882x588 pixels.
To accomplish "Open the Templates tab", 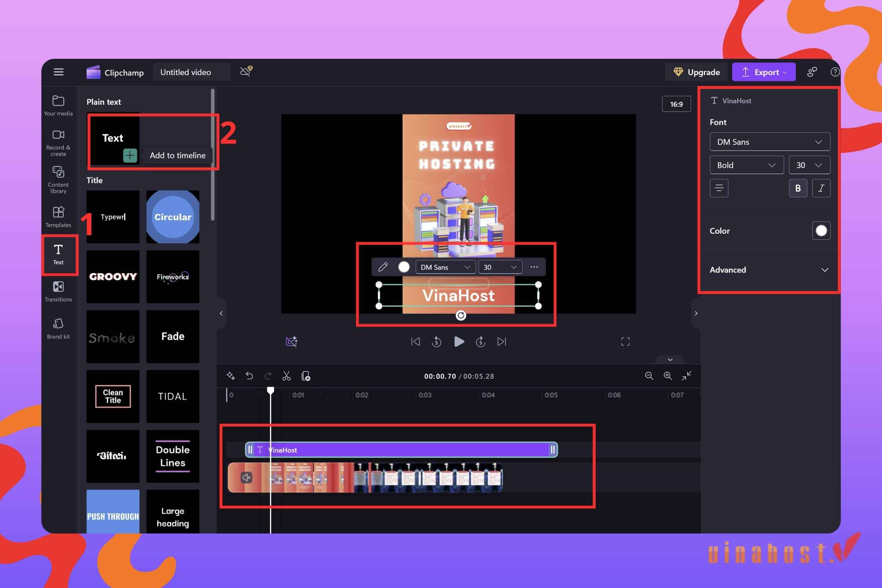I will [58, 217].
